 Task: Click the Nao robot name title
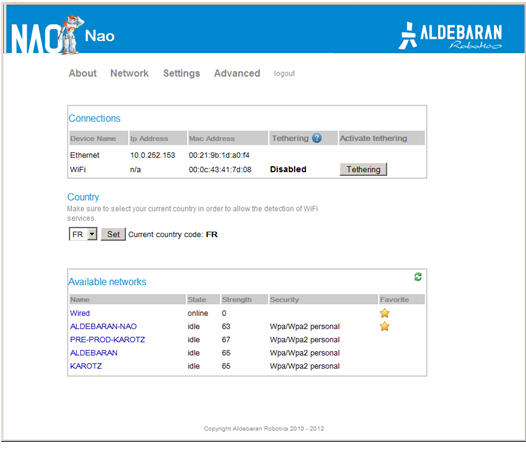click(x=100, y=36)
